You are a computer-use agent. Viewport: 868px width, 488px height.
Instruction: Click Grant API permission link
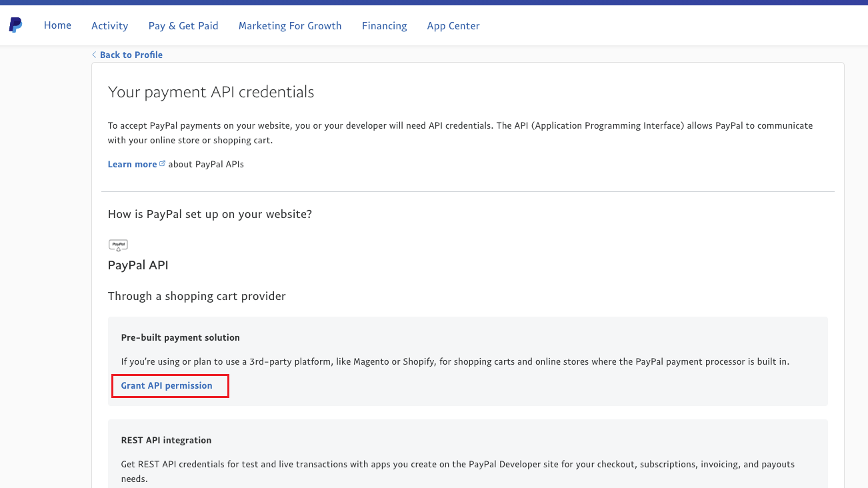(x=167, y=385)
